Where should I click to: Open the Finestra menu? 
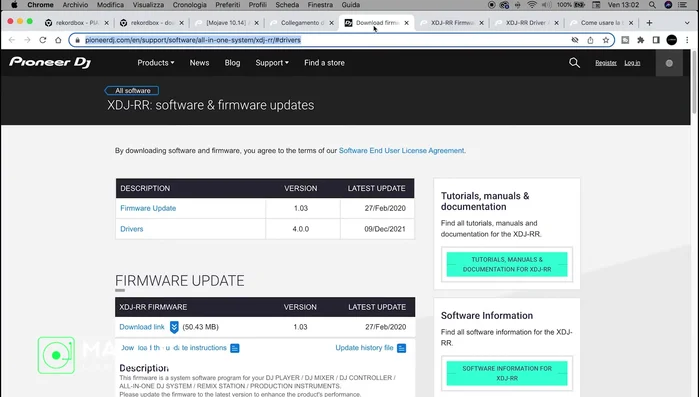click(320, 5)
